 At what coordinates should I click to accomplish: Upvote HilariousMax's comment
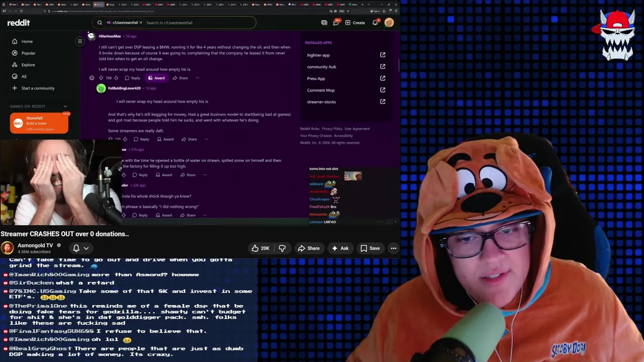101,78
